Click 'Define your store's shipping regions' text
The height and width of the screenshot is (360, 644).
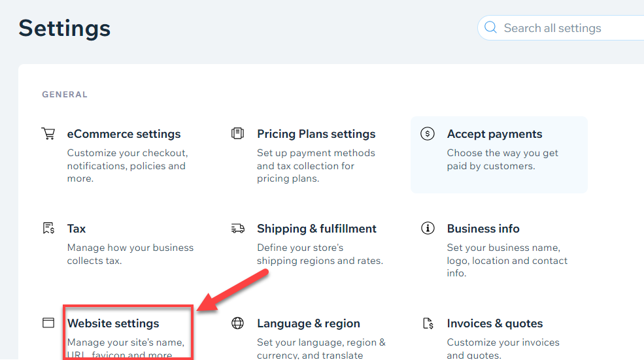pos(320,254)
